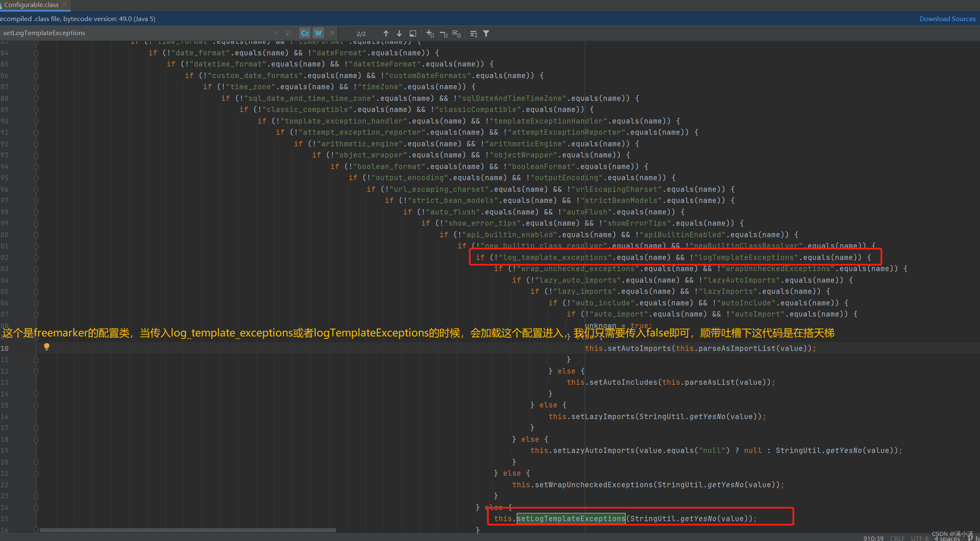The height and width of the screenshot is (541, 980).
Task: Click "wrap_unchecked_exceptions" string literal
Action: pos(578,269)
